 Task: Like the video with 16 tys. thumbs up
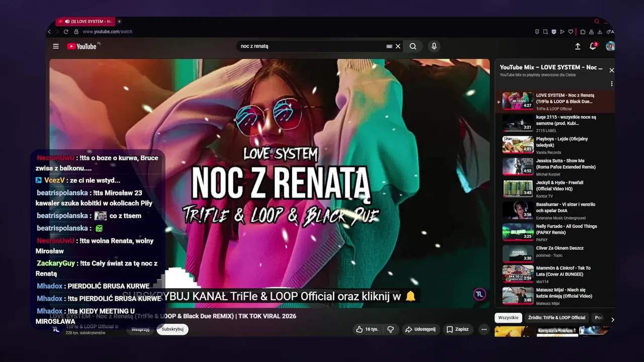(x=367, y=329)
